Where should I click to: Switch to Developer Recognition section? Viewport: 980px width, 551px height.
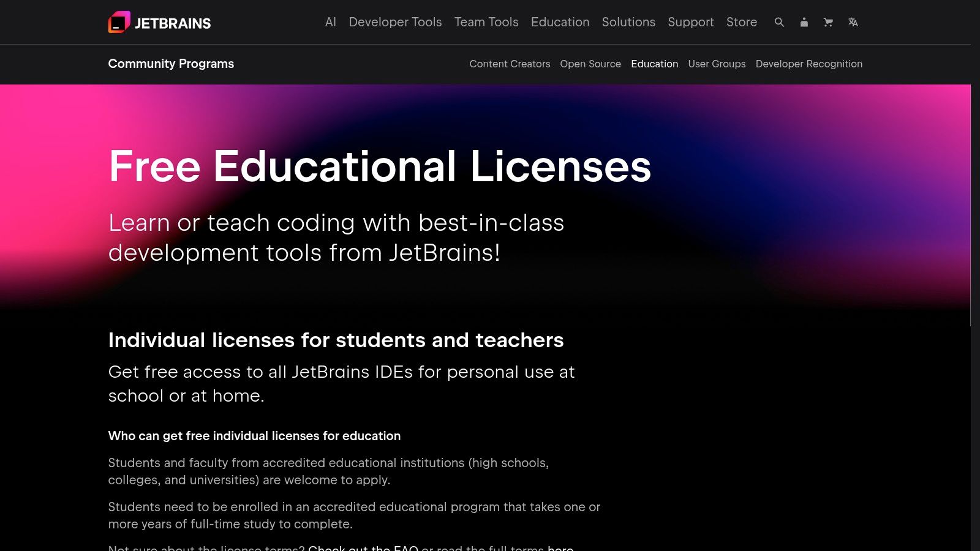pos(809,64)
